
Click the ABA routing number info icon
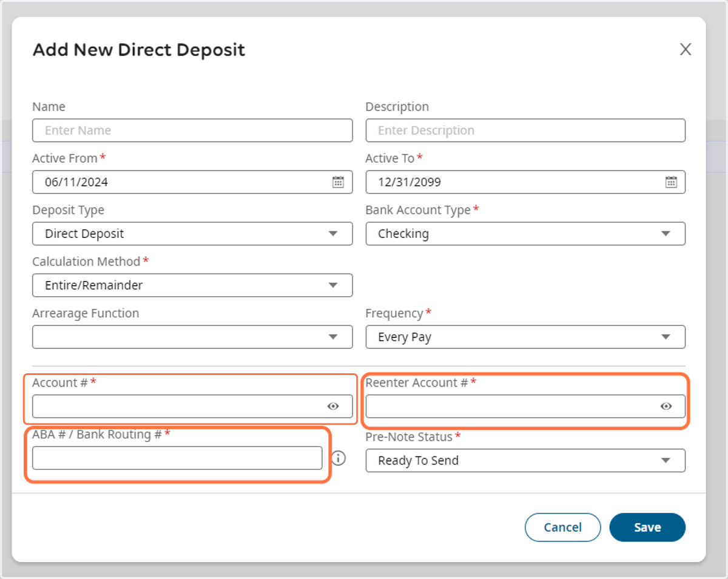(339, 458)
